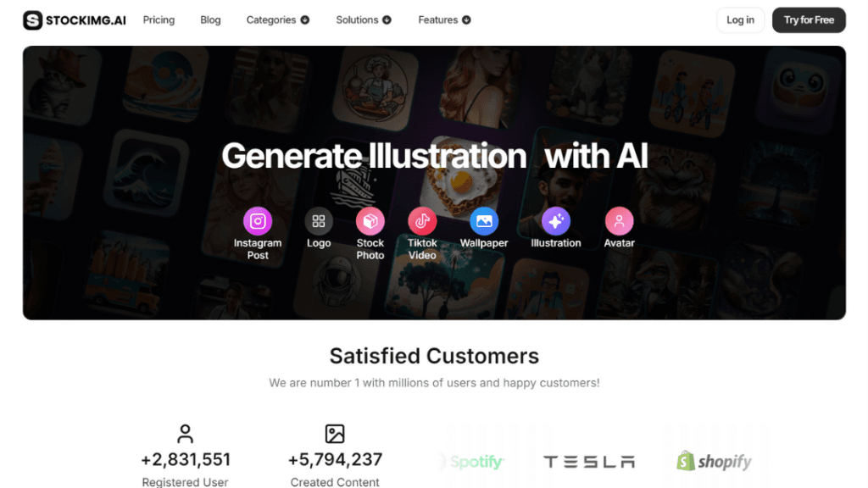Click the Log in button

(x=740, y=20)
